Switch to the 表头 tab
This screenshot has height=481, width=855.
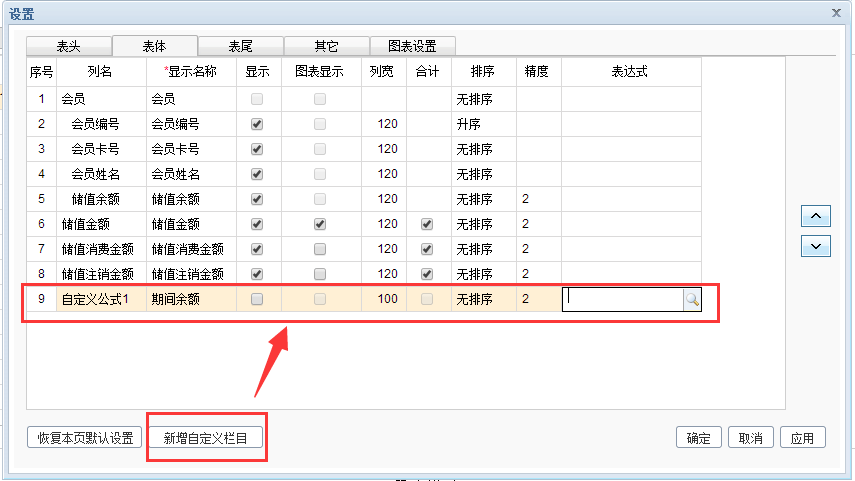point(69,46)
